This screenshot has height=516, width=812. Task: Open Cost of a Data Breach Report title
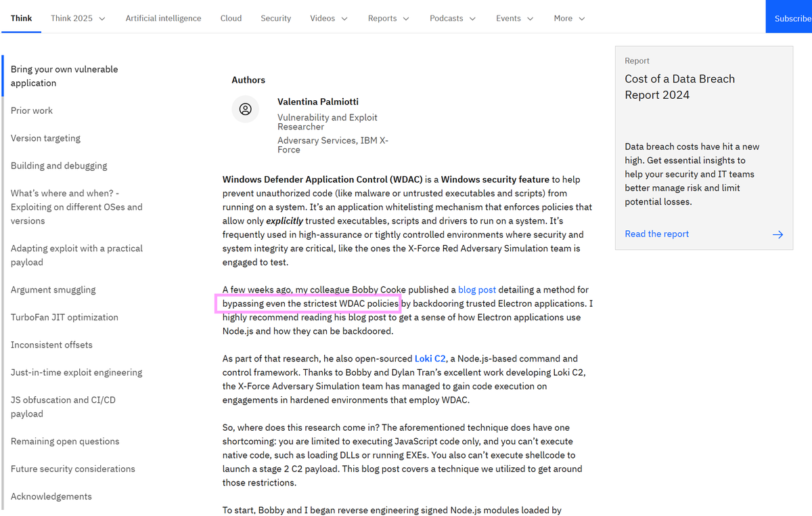(x=679, y=87)
